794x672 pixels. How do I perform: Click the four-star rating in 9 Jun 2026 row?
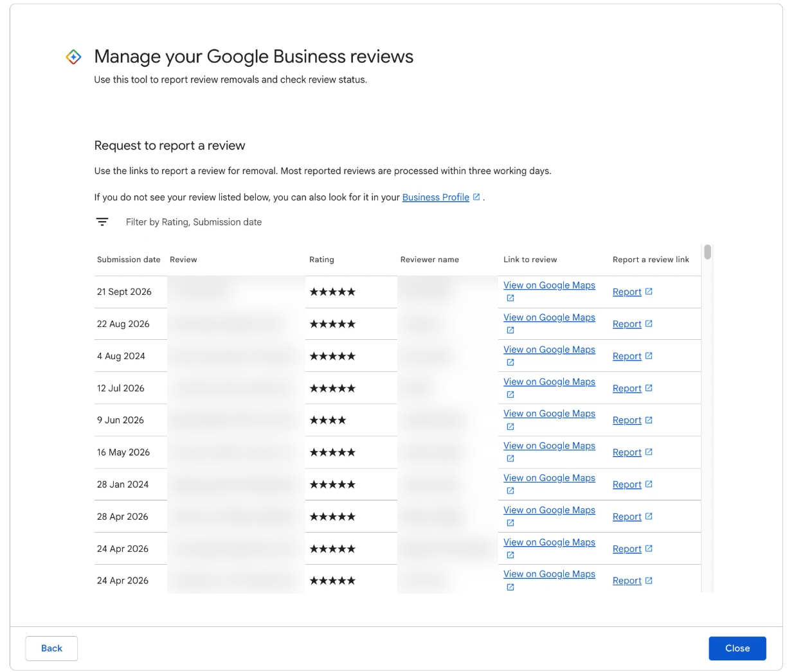[328, 420]
